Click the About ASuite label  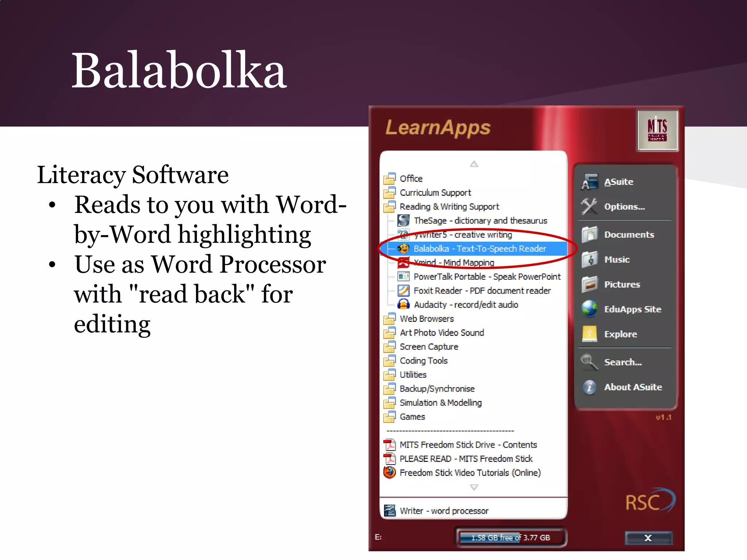point(633,387)
